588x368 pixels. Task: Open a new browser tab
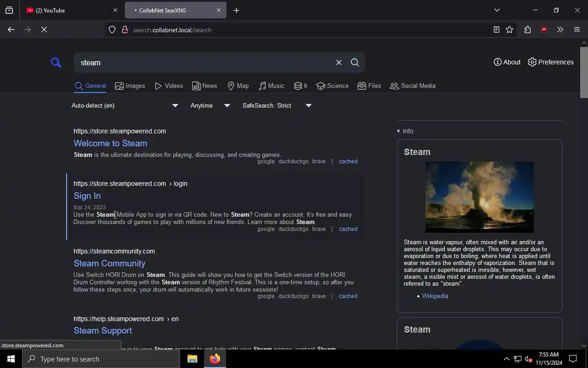pyautogui.click(x=236, y=10)
